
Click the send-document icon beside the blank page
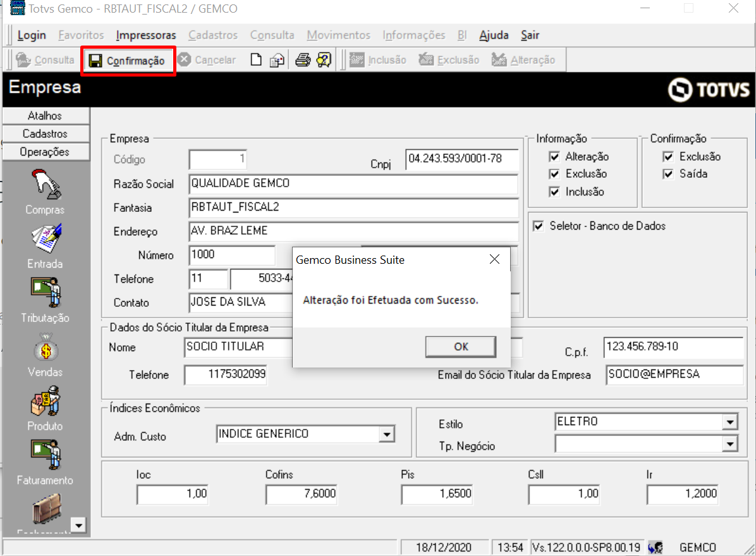tap(277, 60)
